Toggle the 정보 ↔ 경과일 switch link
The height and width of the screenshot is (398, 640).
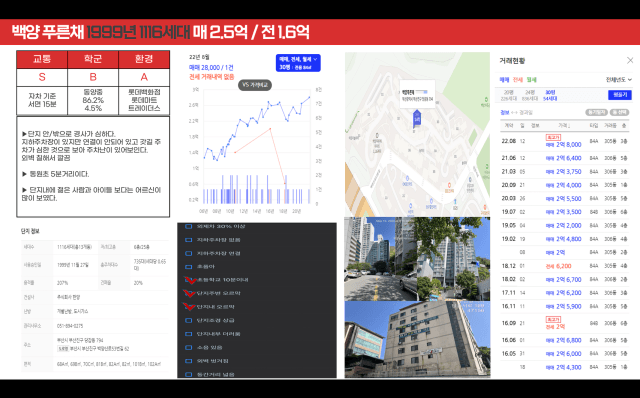[x=516, y=112]
